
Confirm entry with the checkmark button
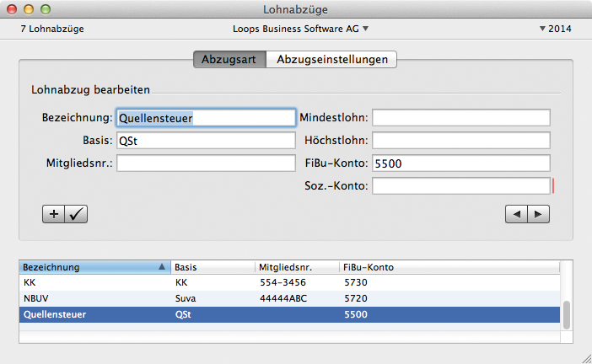[76, 214]
